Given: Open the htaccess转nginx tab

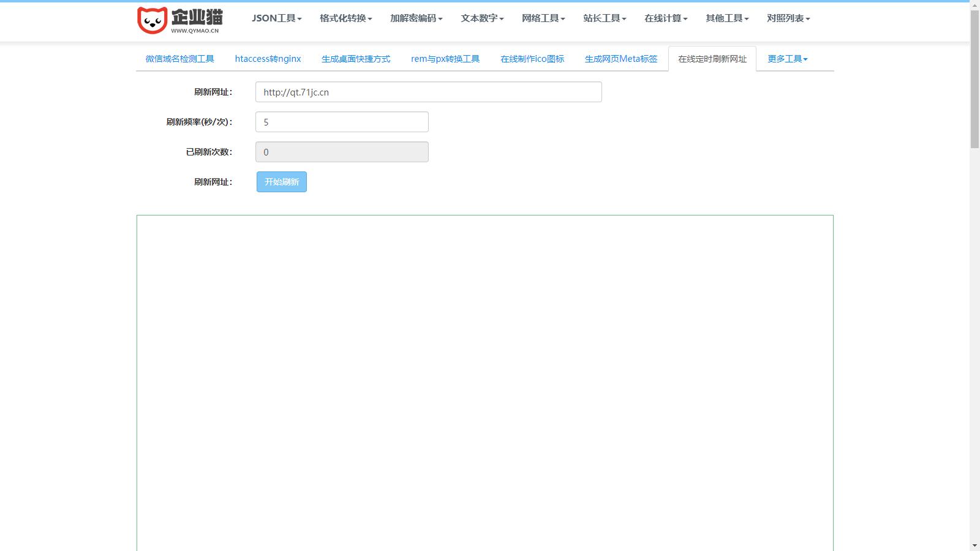Looking at the screenshot, I should pyautogui.click(x=268, y=59).
